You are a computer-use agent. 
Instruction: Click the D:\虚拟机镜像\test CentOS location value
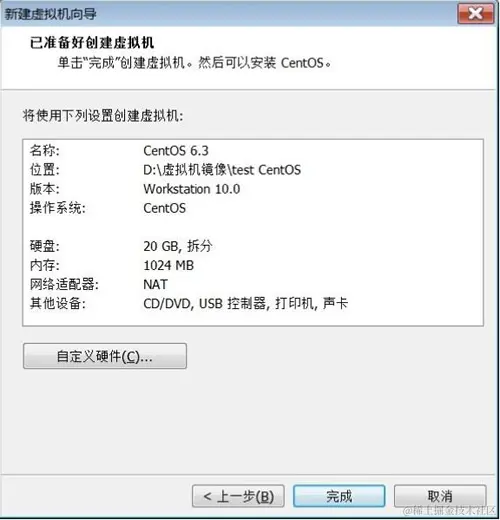pos(222,170)
